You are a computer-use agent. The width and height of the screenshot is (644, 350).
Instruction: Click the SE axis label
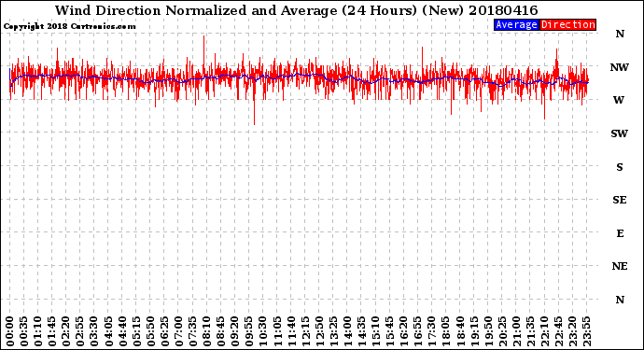point(620,200)
